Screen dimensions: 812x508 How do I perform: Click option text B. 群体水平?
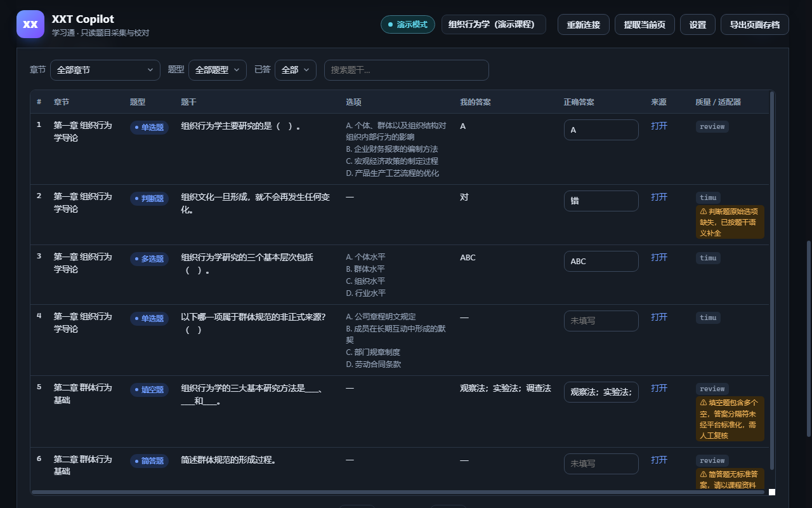click(x=365, y=269)
